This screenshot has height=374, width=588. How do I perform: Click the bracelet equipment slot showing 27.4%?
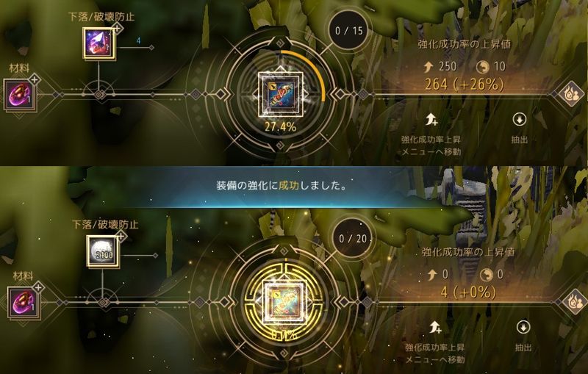tap(281, 94)
